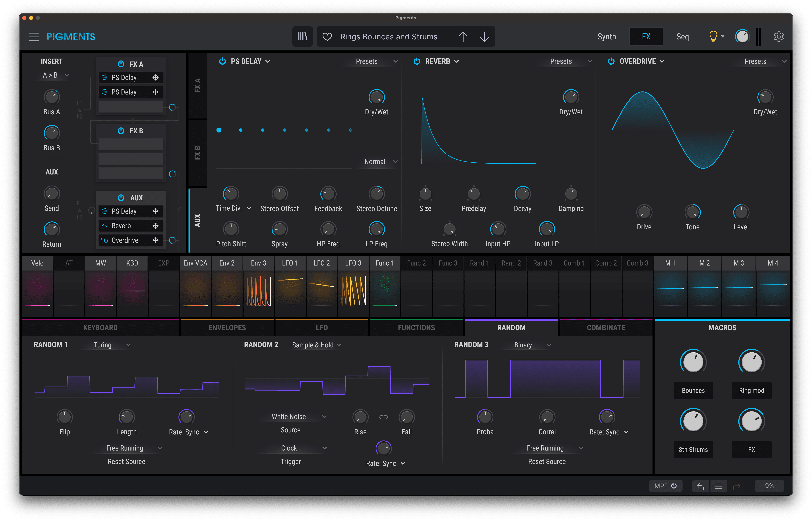Image resolution: width=812 pixels, height=521 pixels.
Task: Click redo arrow in bottom bar
Action: pyautogui.click(x=736, y=486)
